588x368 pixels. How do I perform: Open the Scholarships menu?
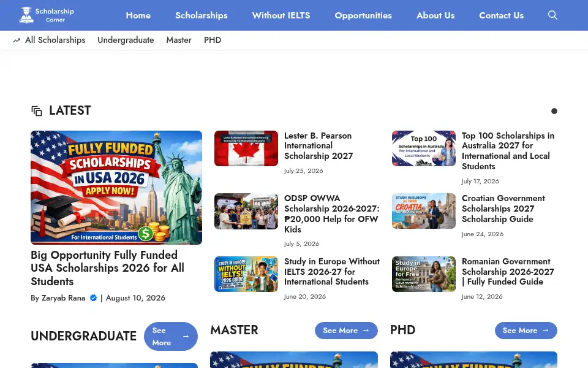202,15
